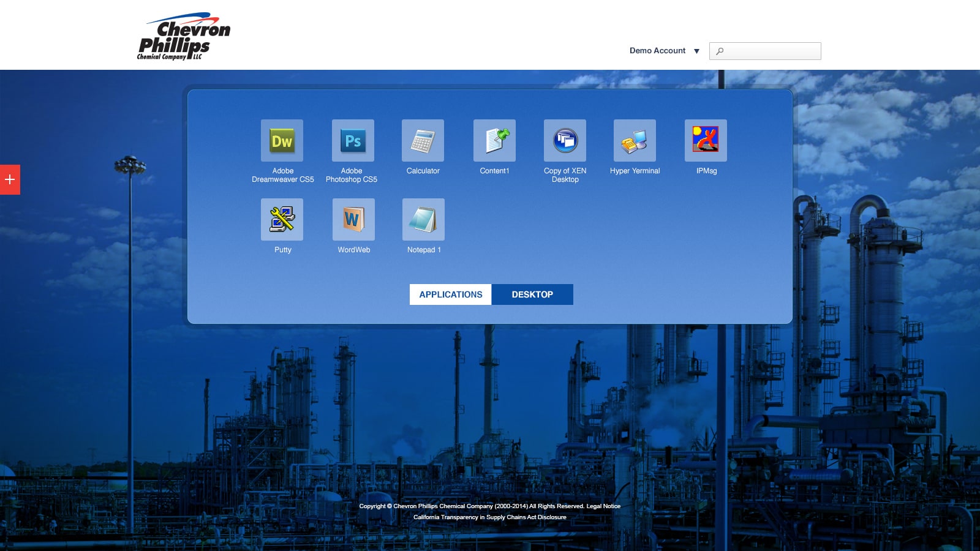Switch to the APPLICATIONS tab
980x551 pixels.
[451, 294]
